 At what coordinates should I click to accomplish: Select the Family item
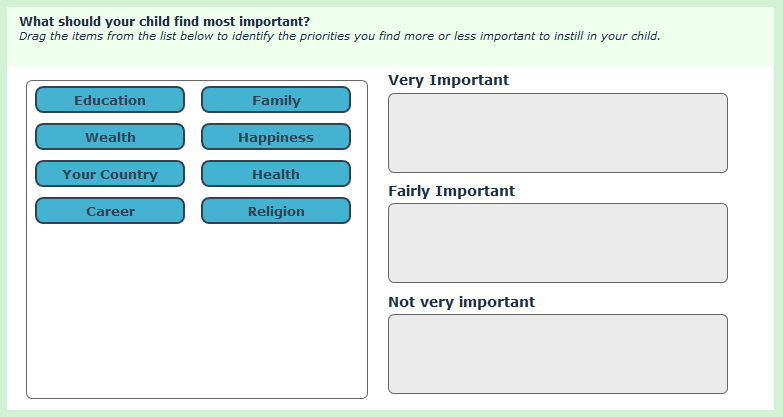point(276,100)
